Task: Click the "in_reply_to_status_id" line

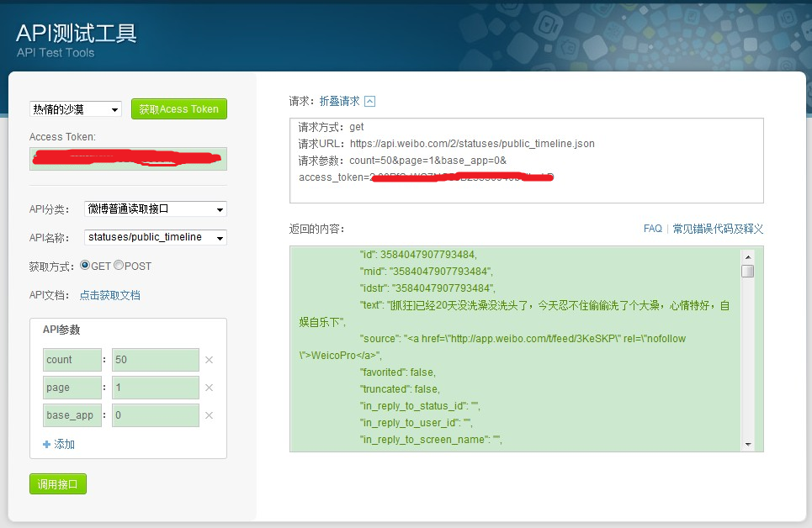Action: pyautogui.click(x=420, y=406)
